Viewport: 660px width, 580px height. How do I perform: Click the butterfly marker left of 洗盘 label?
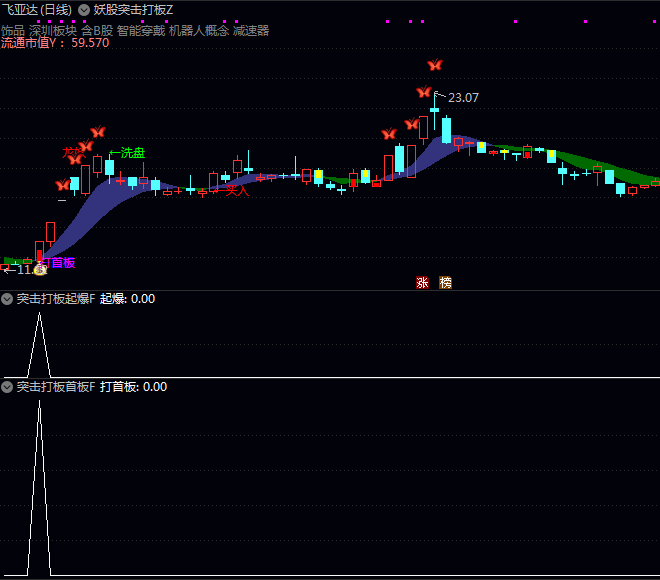(x=98, y=132)
